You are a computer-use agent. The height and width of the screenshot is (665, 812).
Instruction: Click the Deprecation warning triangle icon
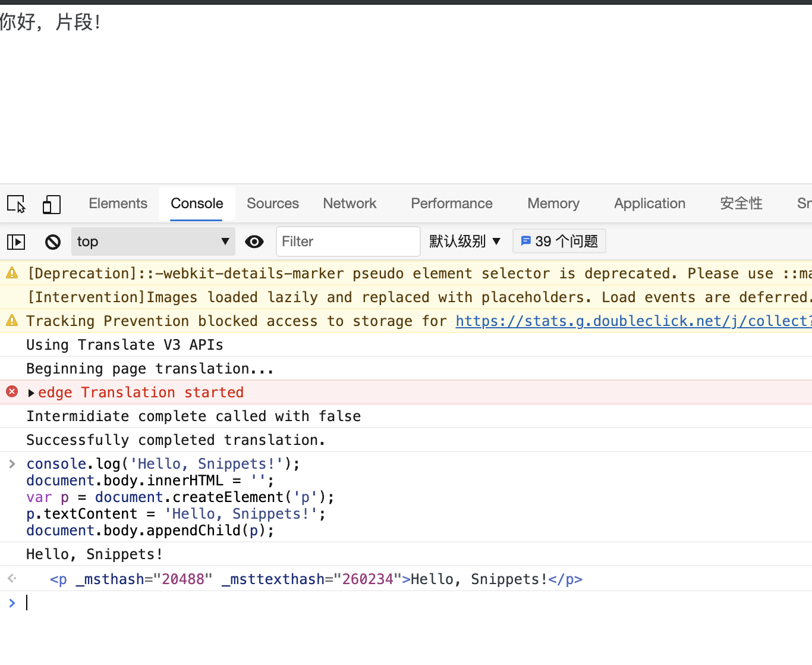12,273
